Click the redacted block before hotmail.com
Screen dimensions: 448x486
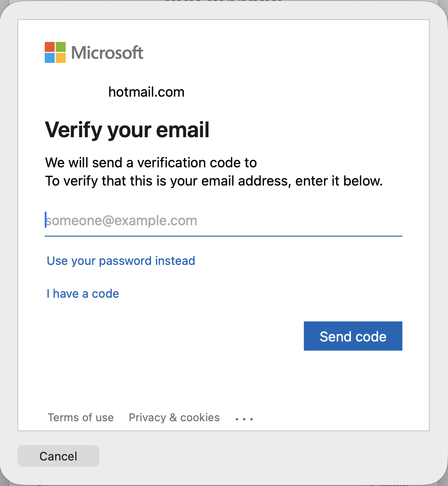coord(75,94)
